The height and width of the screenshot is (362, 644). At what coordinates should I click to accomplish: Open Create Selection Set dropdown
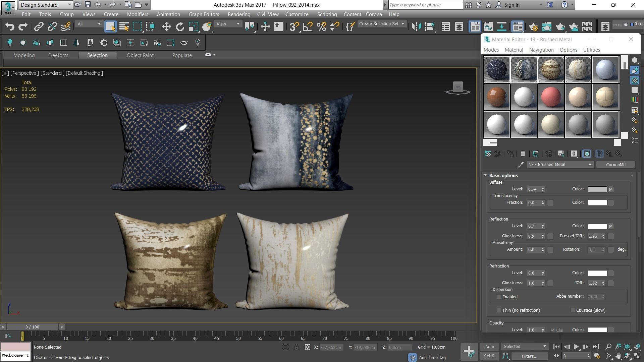tap(382, 24)
